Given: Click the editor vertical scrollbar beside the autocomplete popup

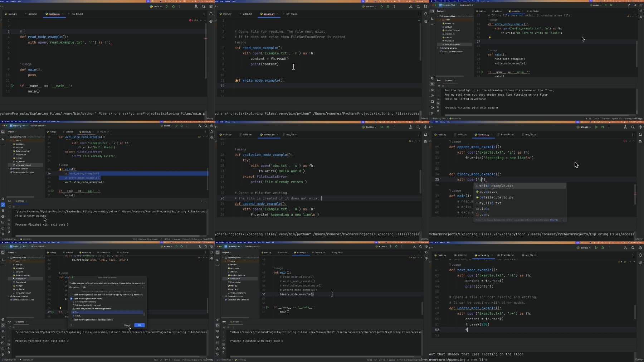Looking at the screenshot, I should pyautogui.click(x=635, y=194).
